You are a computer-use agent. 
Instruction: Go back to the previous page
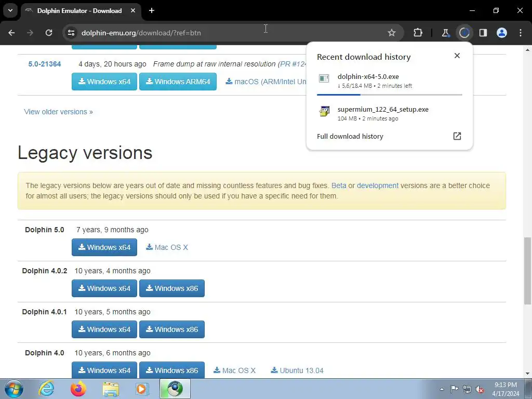tap(11, 33)
